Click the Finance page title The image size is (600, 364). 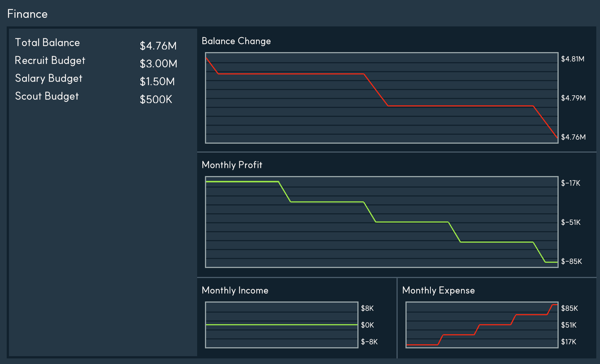click(28, 14)
